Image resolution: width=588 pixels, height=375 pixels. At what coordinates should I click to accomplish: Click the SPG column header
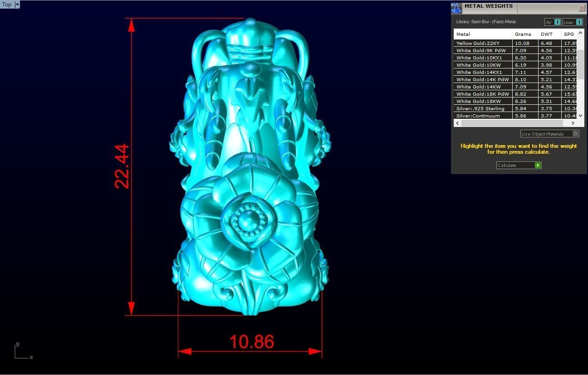coord(569,34)
